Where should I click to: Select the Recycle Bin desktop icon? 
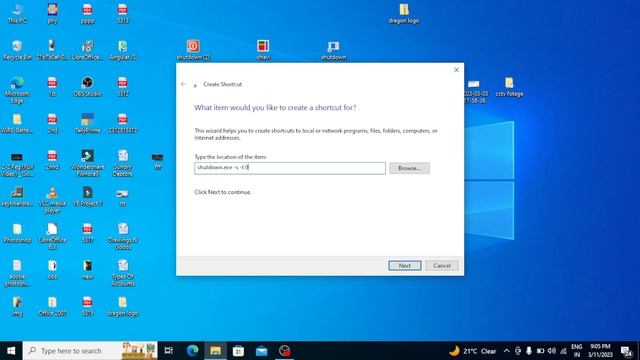click(x=17, y=50)
